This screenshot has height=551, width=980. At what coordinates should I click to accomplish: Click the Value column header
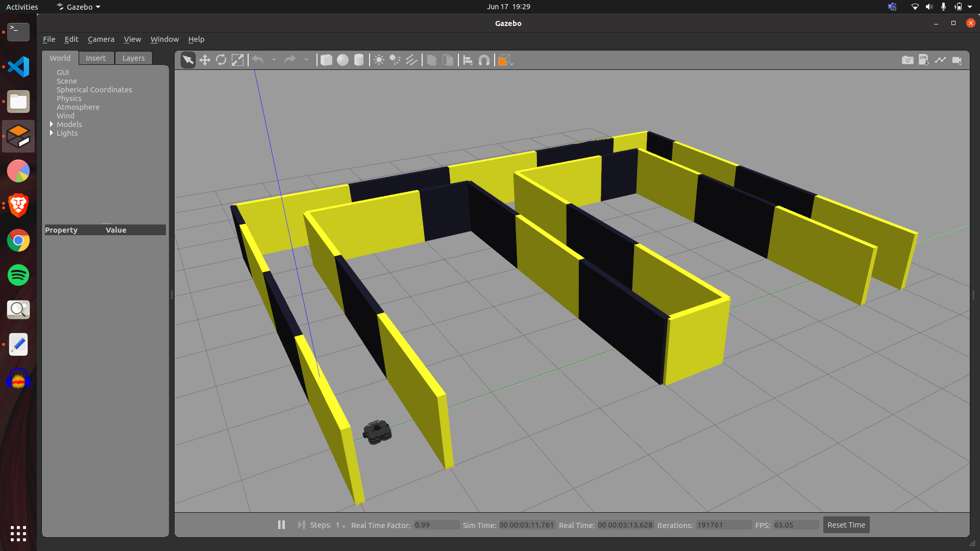[116, 230]
